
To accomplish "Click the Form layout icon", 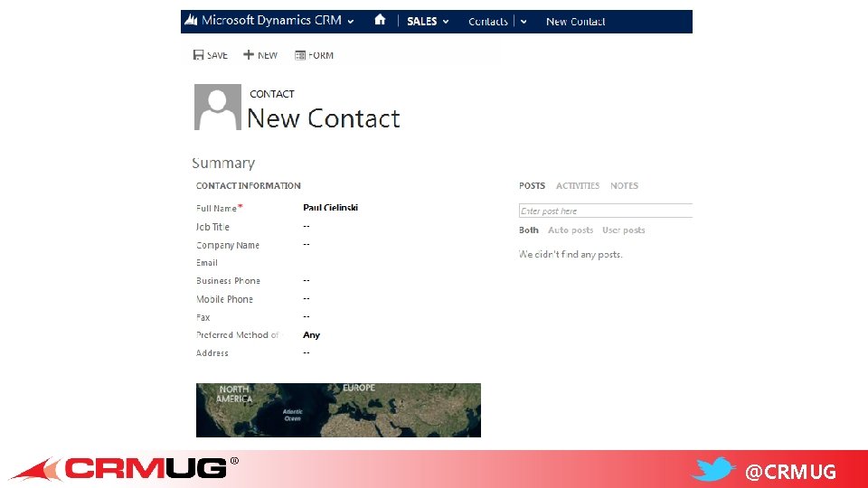I will (x=300, y=55).
